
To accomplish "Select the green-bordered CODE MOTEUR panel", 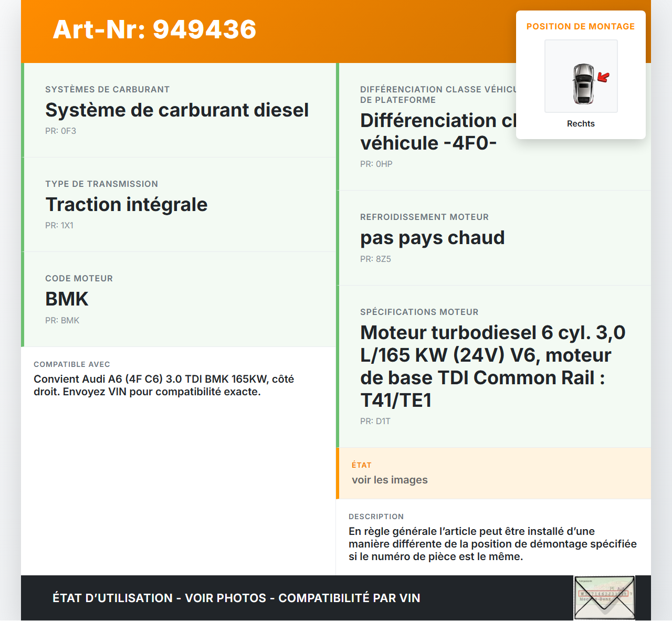I will (x=178, y=299).
